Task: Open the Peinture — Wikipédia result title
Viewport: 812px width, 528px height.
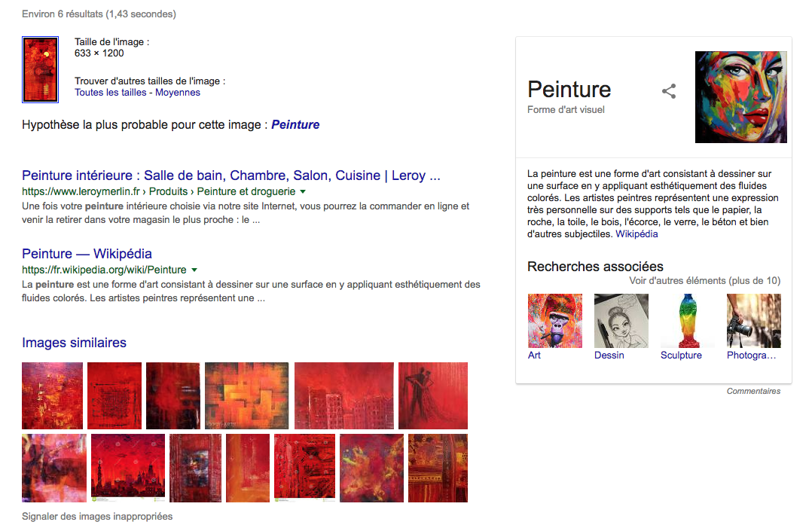Action: [87, 254]
